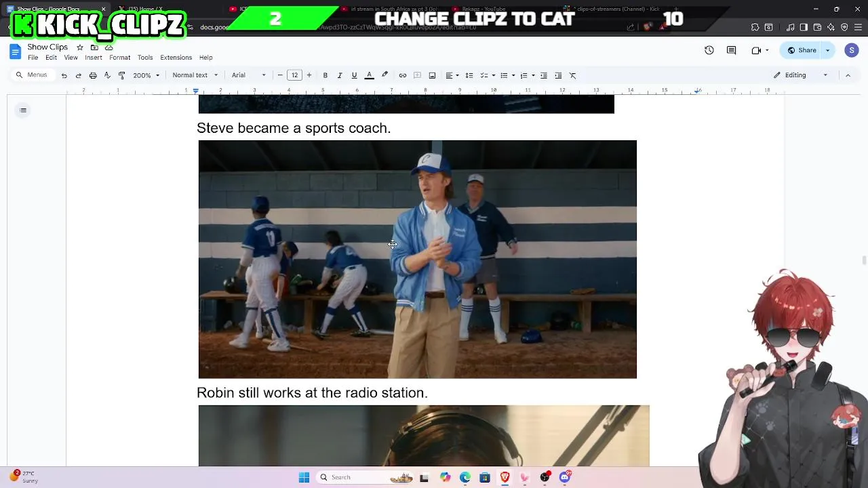Open the Extensions menu
The height and width of the screenshot is (488, 868).
[176, 58]
